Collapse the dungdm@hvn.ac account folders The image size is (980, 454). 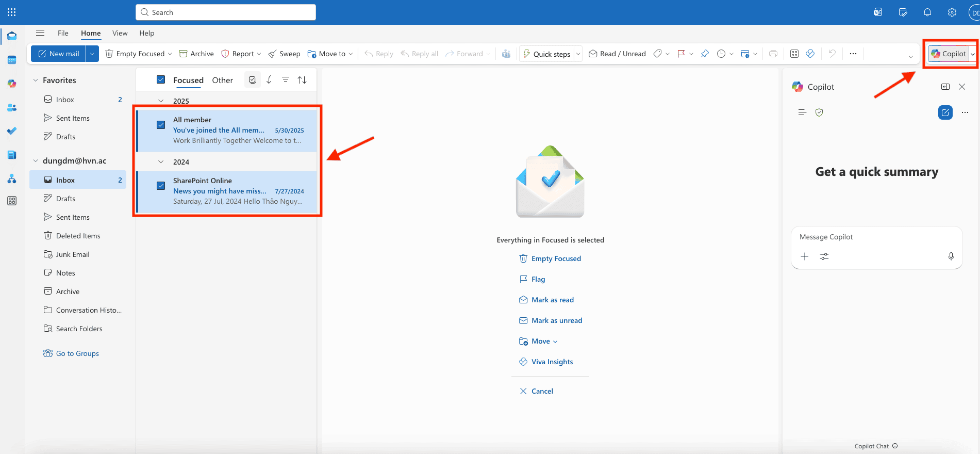(x=36, y=160)
